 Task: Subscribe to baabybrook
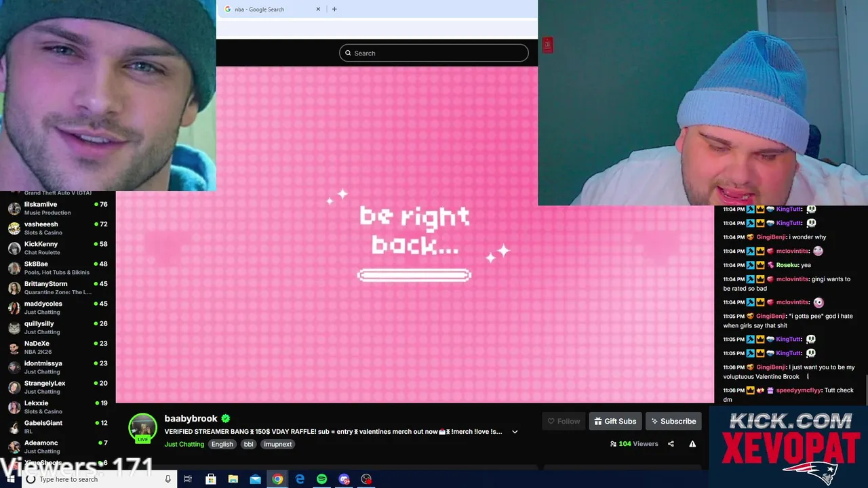(673, 422)
